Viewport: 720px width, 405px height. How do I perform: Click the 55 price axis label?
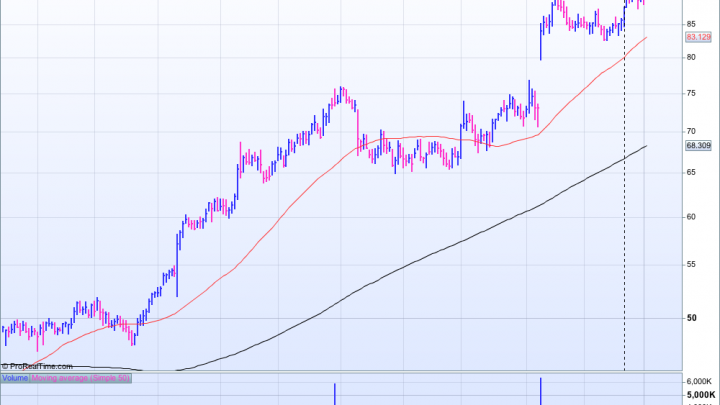coord(691,264)
